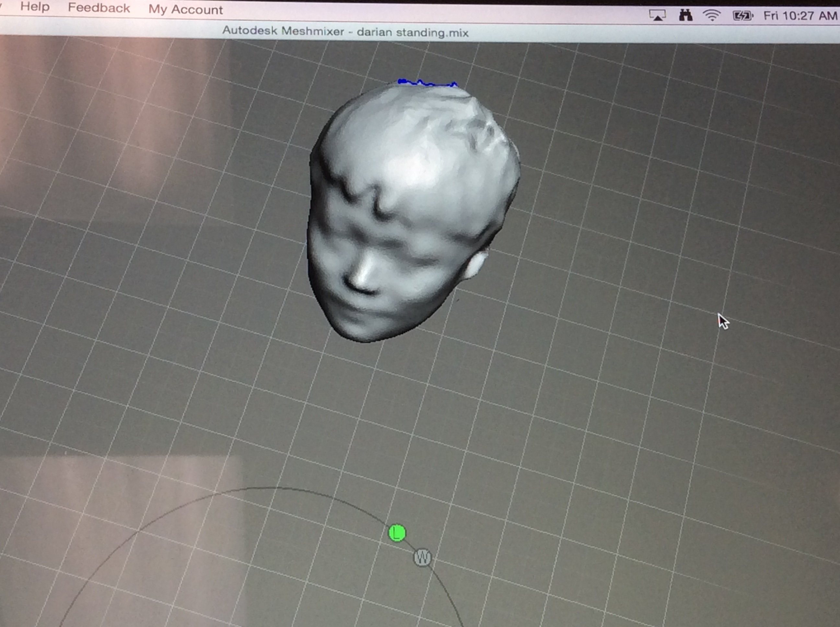This screenshot has height=627, width=840.
Task: Open the My Account menu
Action: (x=185, y=9)
